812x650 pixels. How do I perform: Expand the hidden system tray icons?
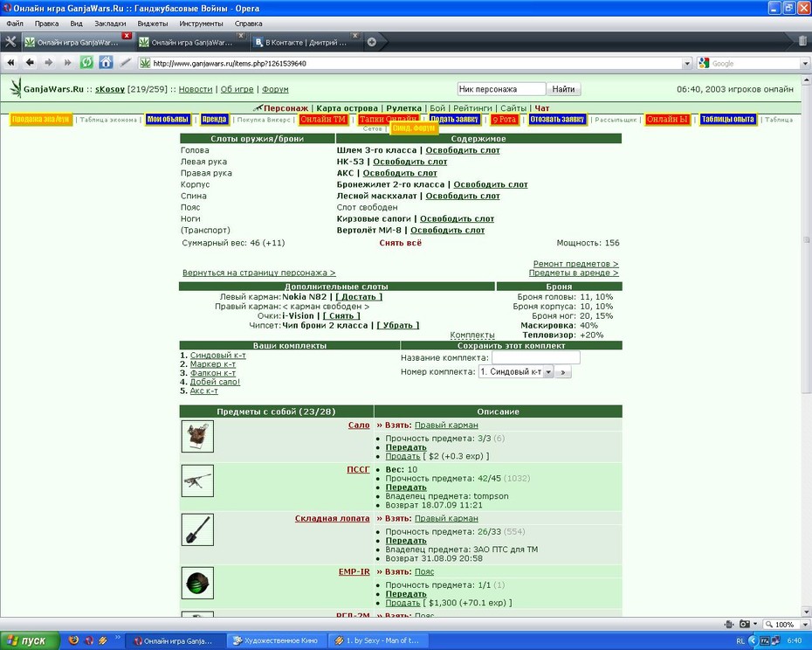tap(753, 640)
